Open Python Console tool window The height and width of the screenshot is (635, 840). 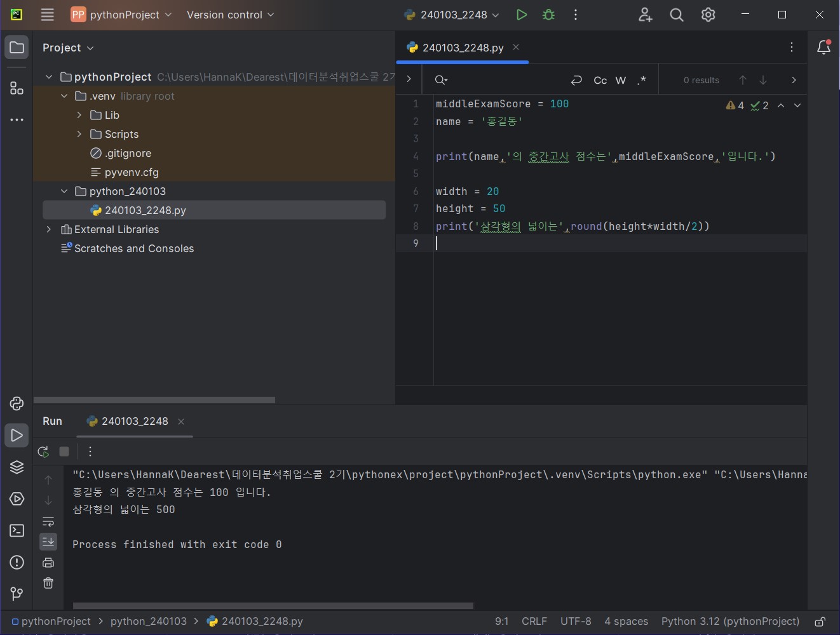click(x=17, y=403)
